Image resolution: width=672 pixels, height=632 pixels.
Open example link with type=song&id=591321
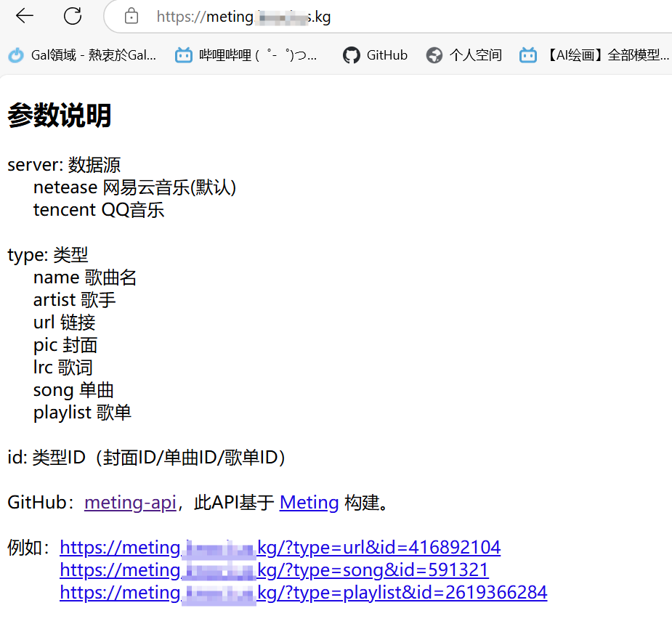click(275, 570)
